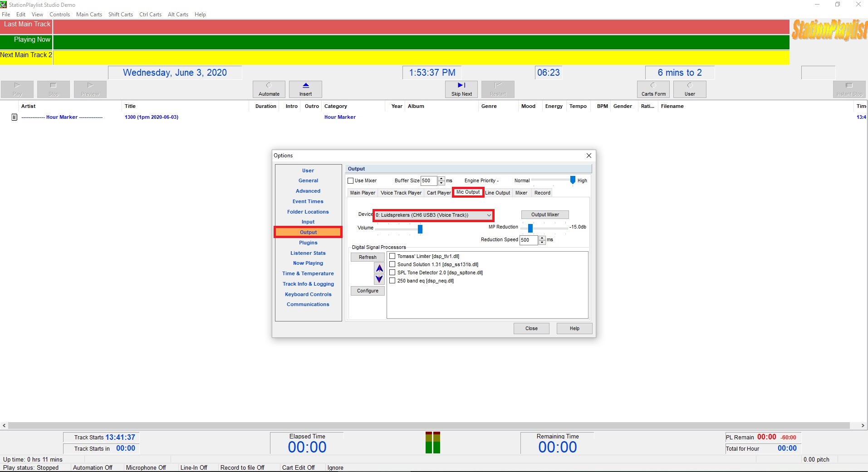This screenshot has width=868, height=472.
Task: Click the Reduction Speed input field
Action: coord(528,240)
